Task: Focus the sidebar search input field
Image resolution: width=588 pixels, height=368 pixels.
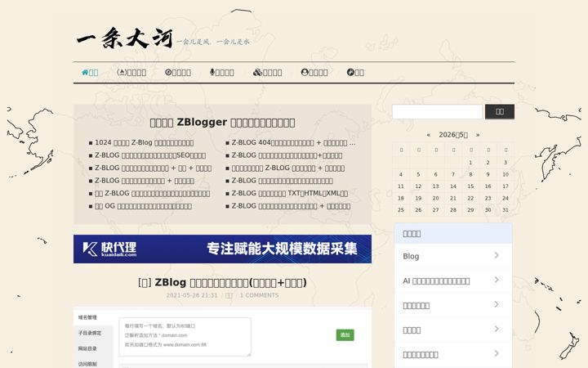Action: [x=437, y=111]
